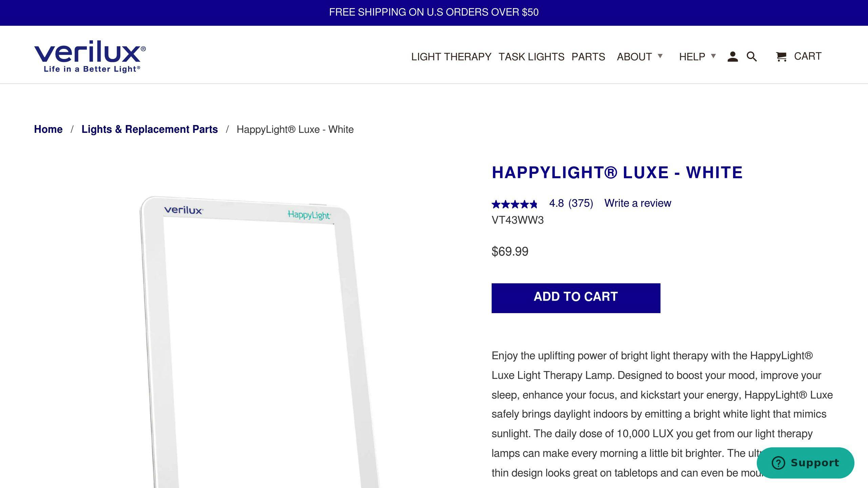Click the HappyLight Luxe product image
The width and height of the screenshot is (868, 488).
tap(259, 342)
